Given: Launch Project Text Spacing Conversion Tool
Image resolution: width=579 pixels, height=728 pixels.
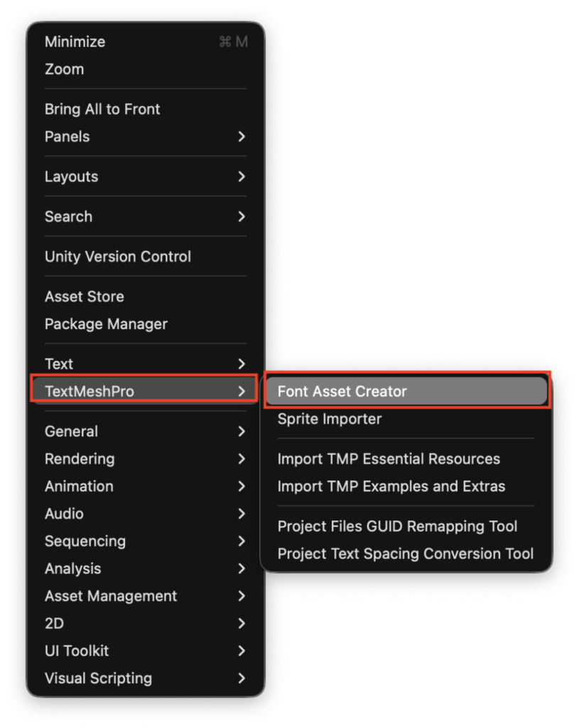Looking at the screenshot, I should (405, 554).
